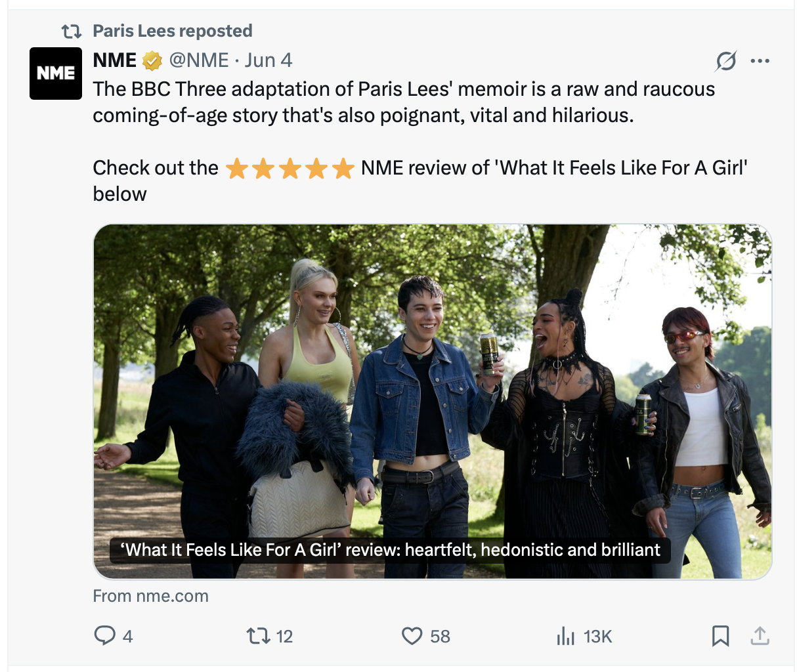Click the five gold stars in the post

tap(290, 169)
